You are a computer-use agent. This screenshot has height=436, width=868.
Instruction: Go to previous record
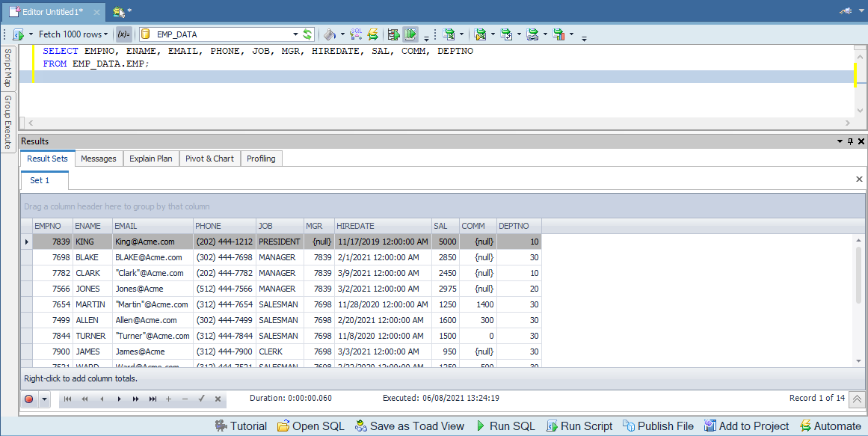click(102, 399)
